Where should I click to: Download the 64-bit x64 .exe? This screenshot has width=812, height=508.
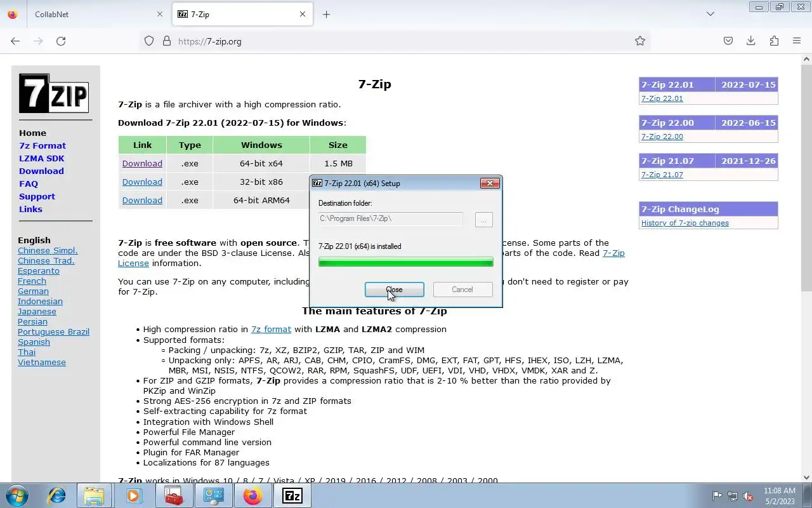point(142,163)
